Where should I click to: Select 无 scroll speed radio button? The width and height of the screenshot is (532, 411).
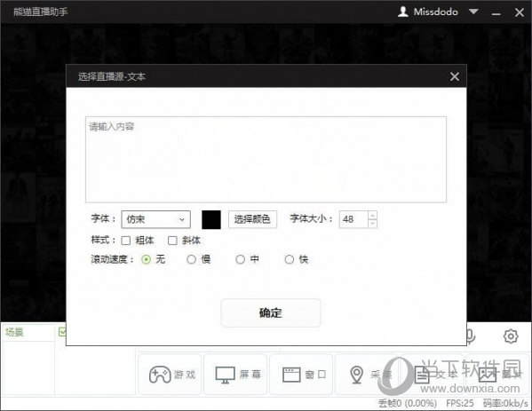pyautogui.click(x=146, y=259)
